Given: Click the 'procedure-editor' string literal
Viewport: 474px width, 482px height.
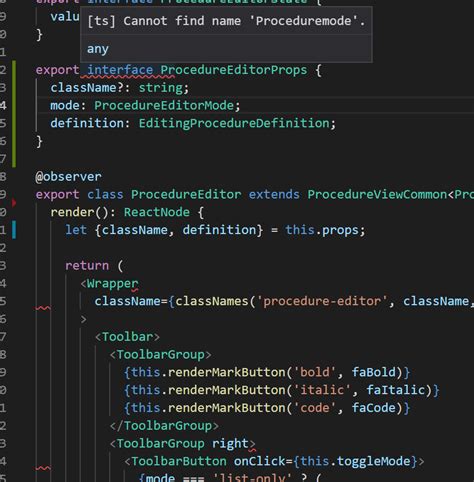Looking at the screenshot, I should click(x=322, y=301).
